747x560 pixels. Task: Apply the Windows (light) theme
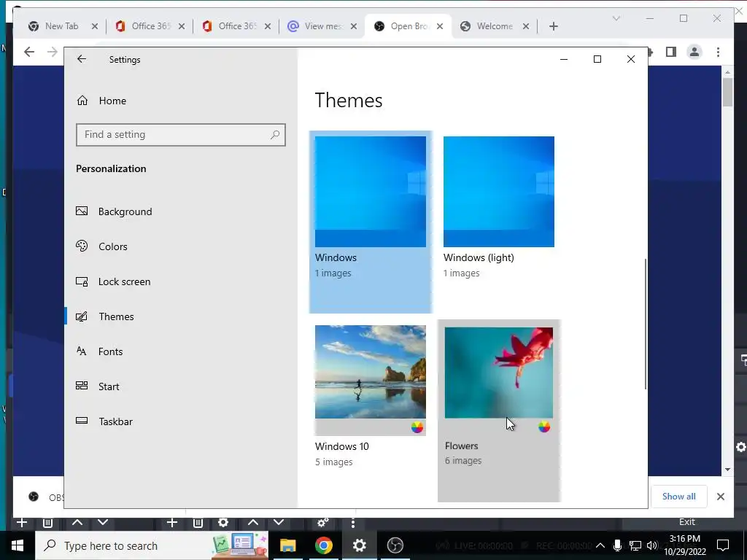(499, 192)
